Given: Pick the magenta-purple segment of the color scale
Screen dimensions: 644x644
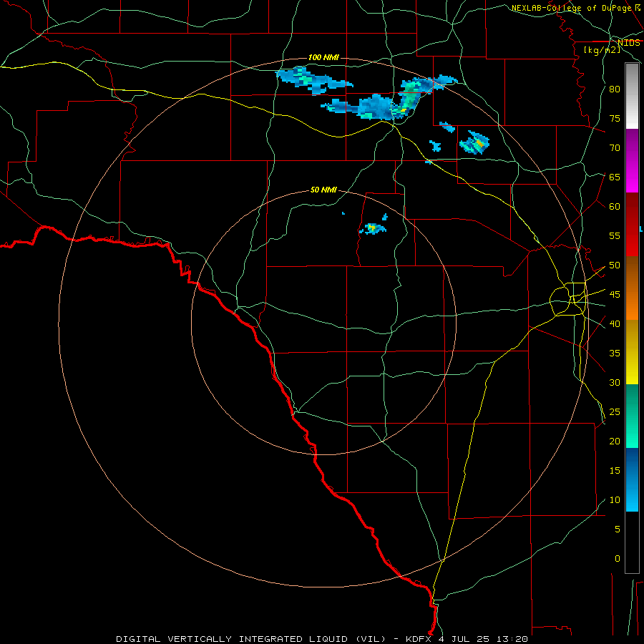Looking at the screenshot, I should point(632,161).
